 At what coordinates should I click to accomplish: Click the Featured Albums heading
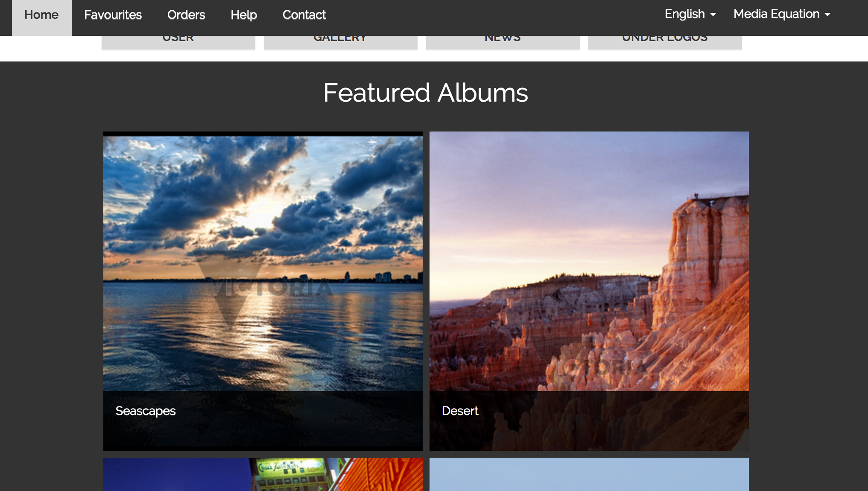click(425, 93)
